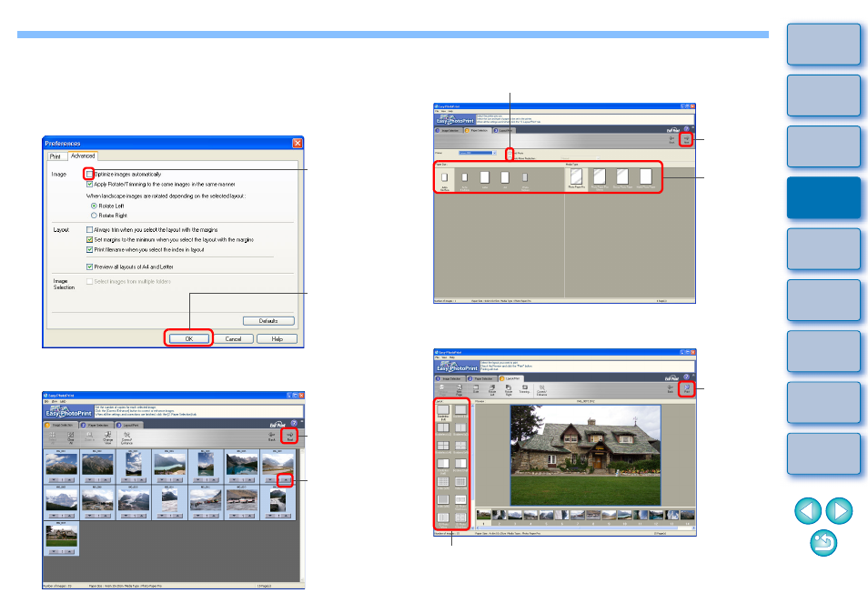Viewport: 868px width, 613px height.
Task: Click Print button in Layout/Print window
Action: [686, 388]
